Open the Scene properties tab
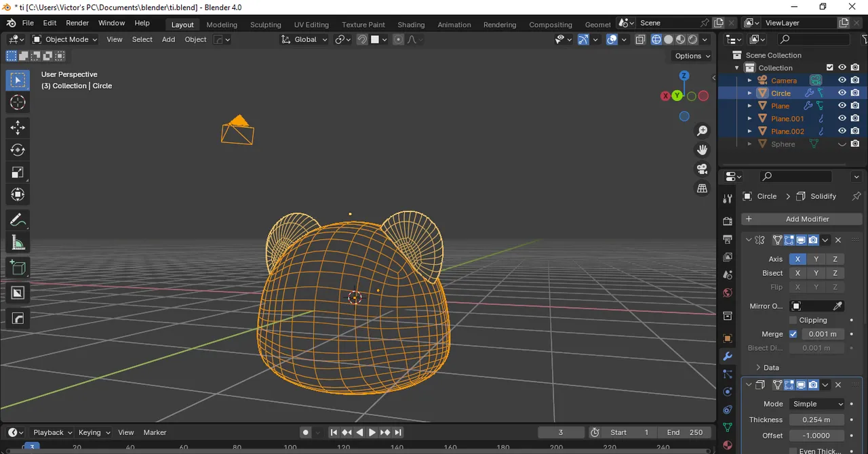This screenshot has width=868, height=454. (x=728, y=275)
